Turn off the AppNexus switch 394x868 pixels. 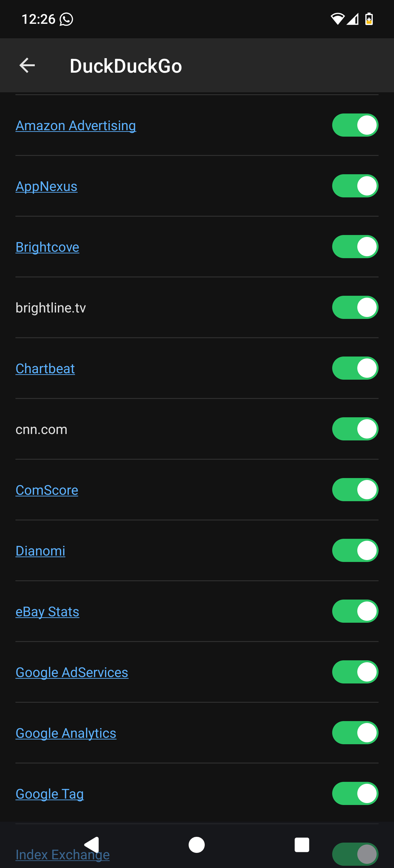355,186
